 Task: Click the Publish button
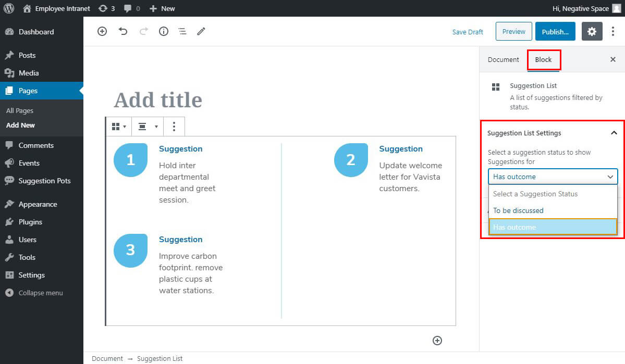[555, 31]
